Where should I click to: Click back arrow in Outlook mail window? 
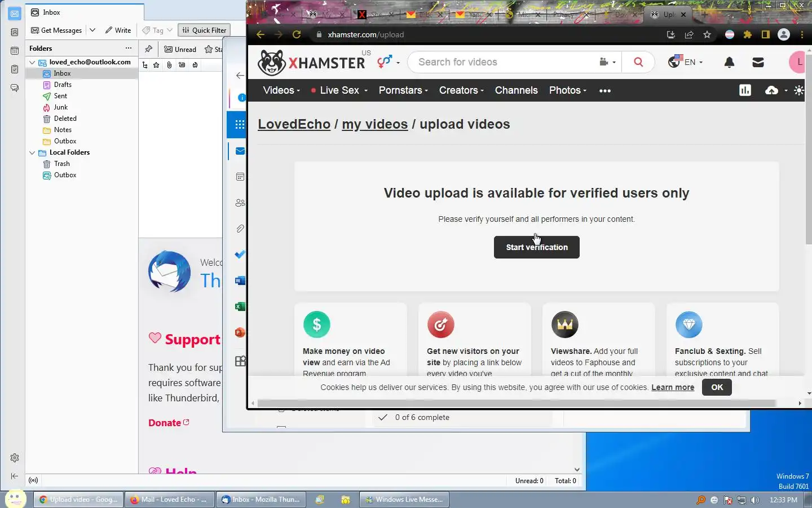(x=240, y=75)
